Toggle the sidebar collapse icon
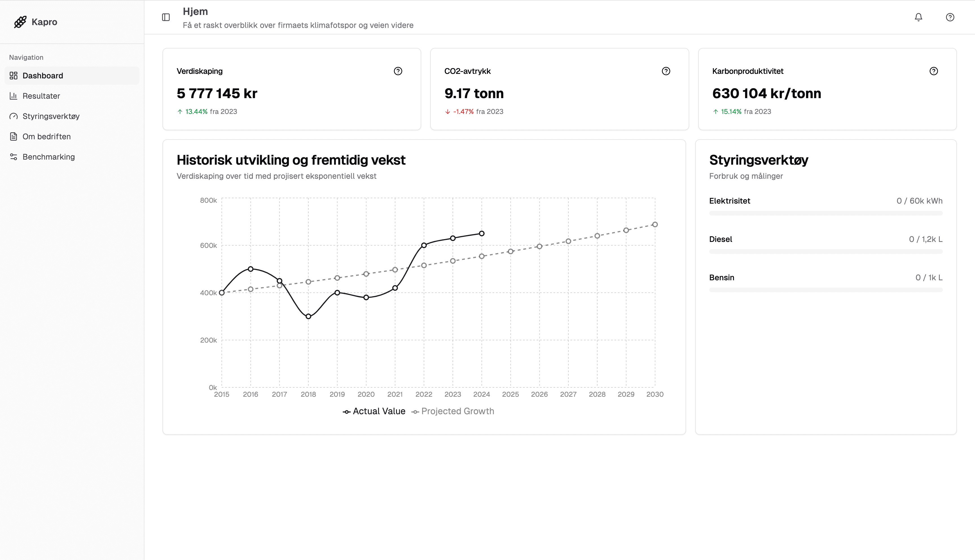This screenshot has width=975, height=560. (x=166, y=17)
